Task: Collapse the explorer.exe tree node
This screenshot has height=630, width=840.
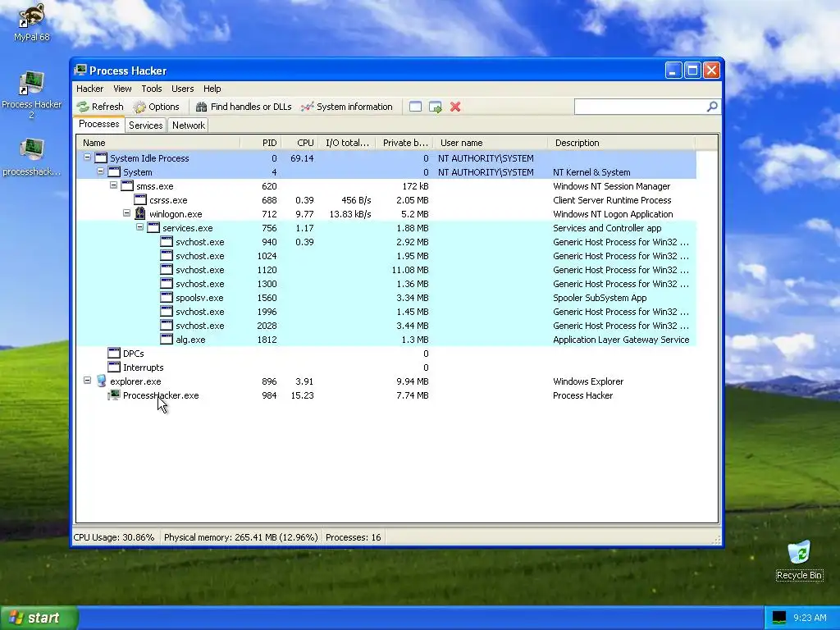Action: [x=87, y=381]
